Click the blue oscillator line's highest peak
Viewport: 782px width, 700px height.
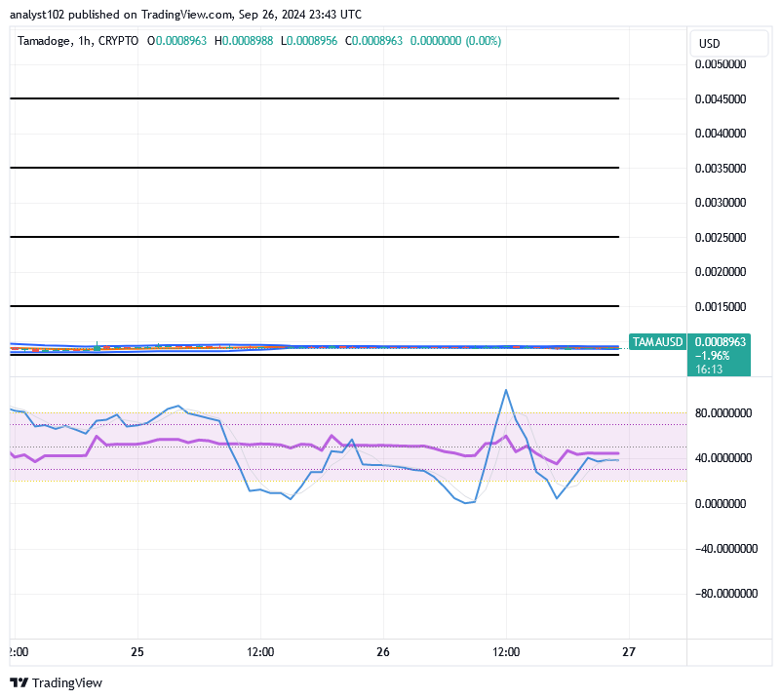click(x=505, y=391)
